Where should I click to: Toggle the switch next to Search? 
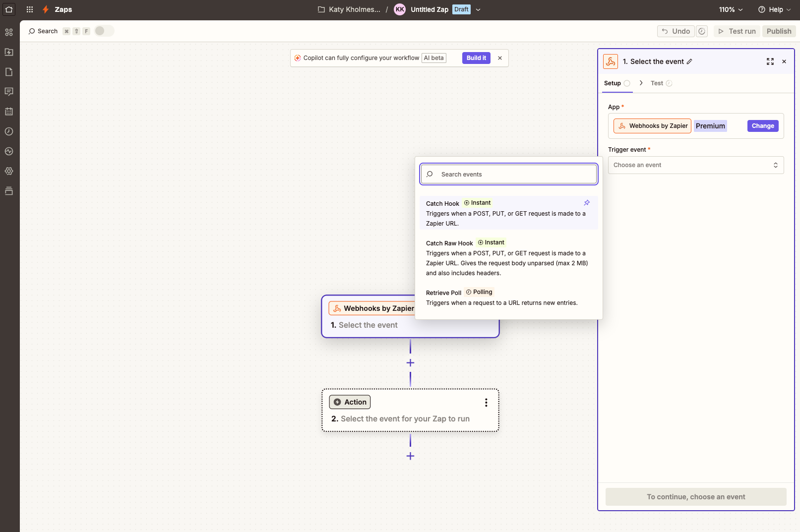coord(104,31)
